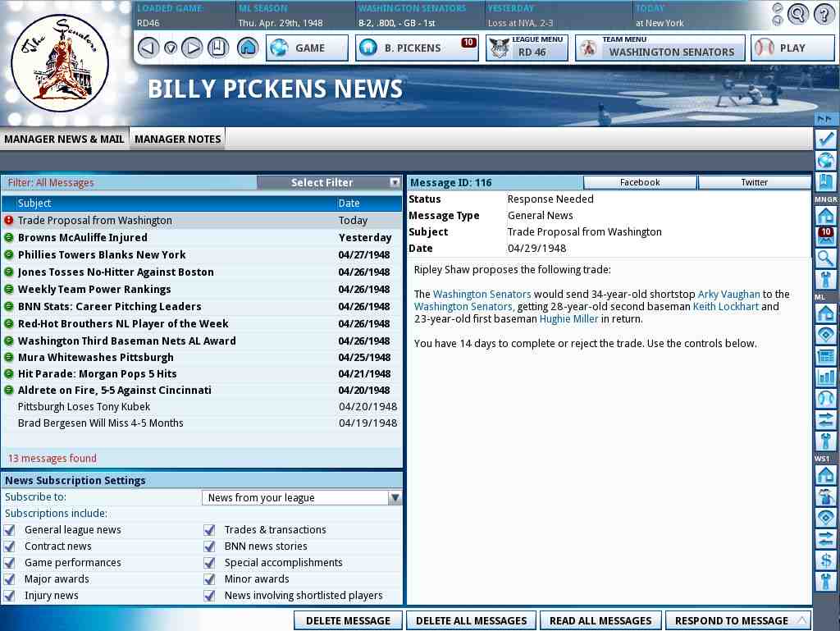Image resolution: width=840 pixels, height=631 pixels.
Task: Toggle the Special accomplishments checkbox
Action: click(209, 564)
